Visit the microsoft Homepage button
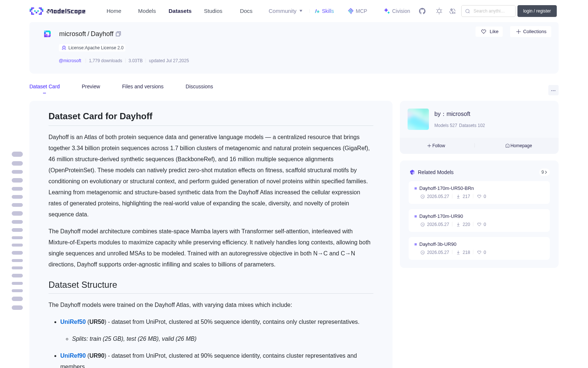The height and width of the screenshot is (368, 588). [x=519, y=146]
